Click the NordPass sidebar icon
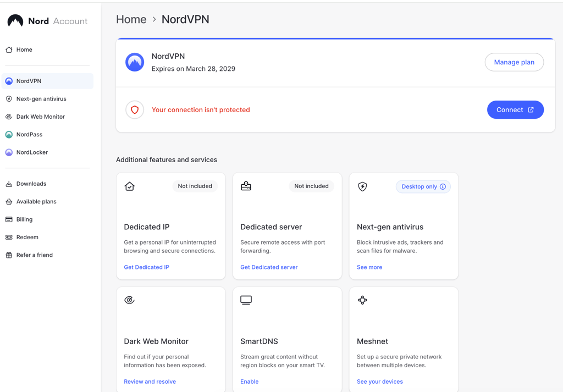The width and height of the screenshot is (563, 392). point(9,135)
